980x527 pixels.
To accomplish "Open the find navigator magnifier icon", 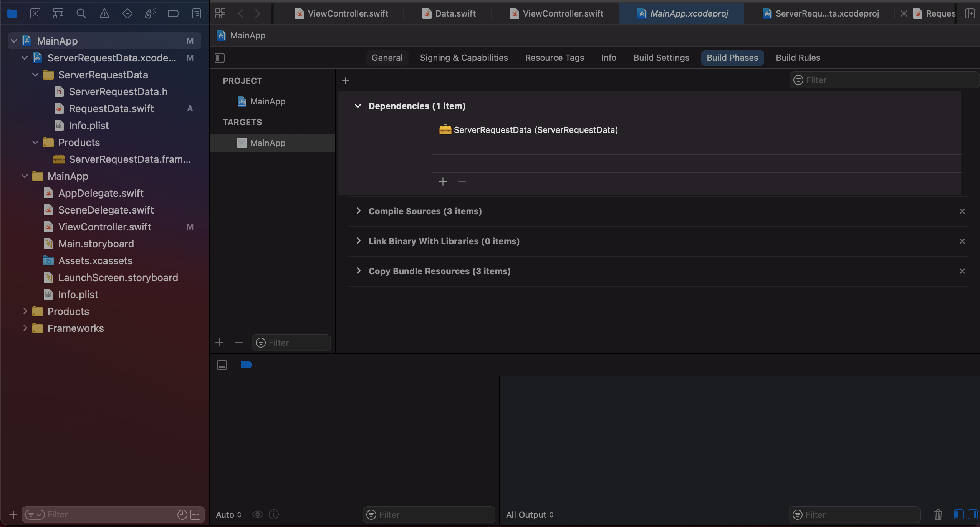I will point(81,14).
